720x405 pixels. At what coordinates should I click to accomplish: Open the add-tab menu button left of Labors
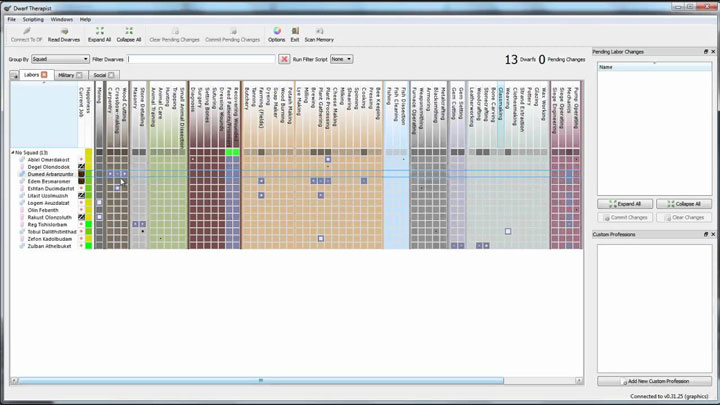(14, 75)
